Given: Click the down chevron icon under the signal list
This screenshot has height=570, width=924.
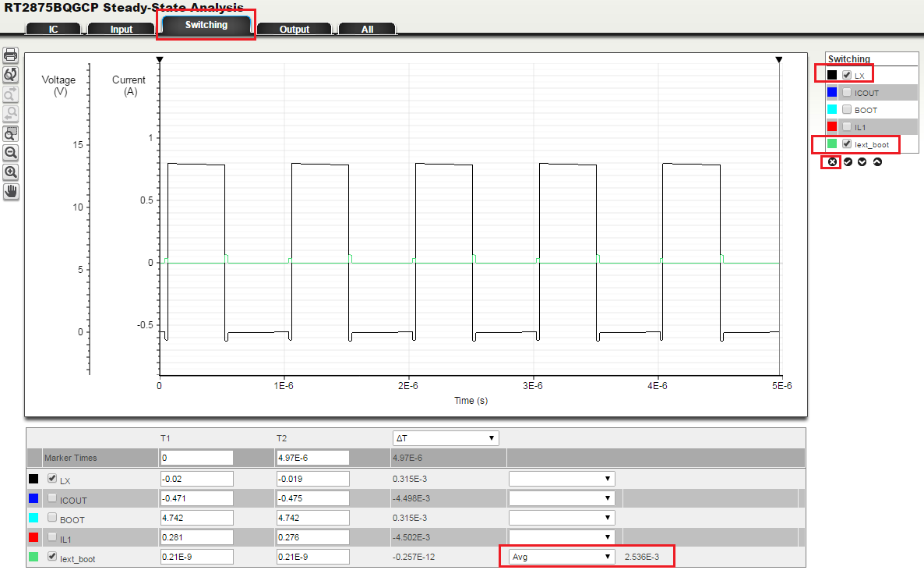Looking at the screenshot, I should pos(862,162).
